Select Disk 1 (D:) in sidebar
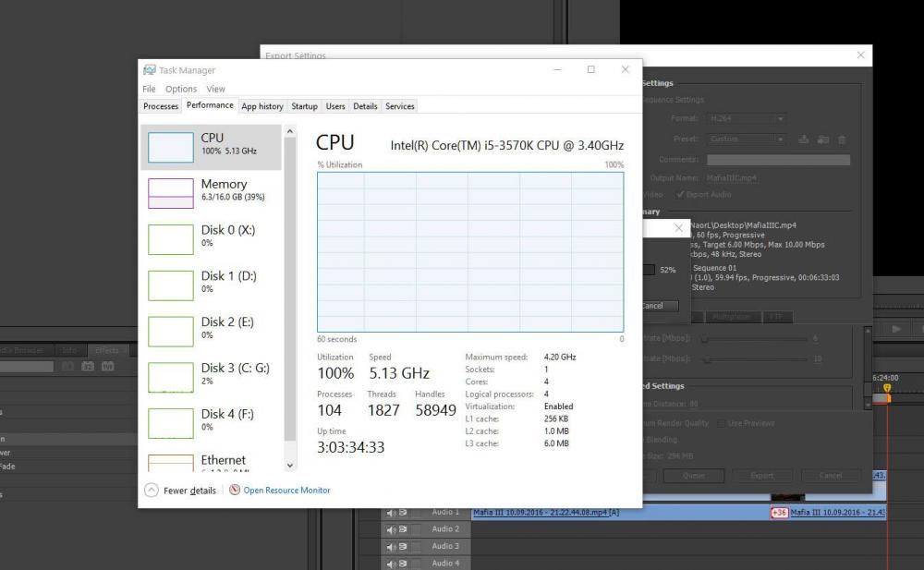This screenshot has height=570, width=924. click(x=211, y=285)
